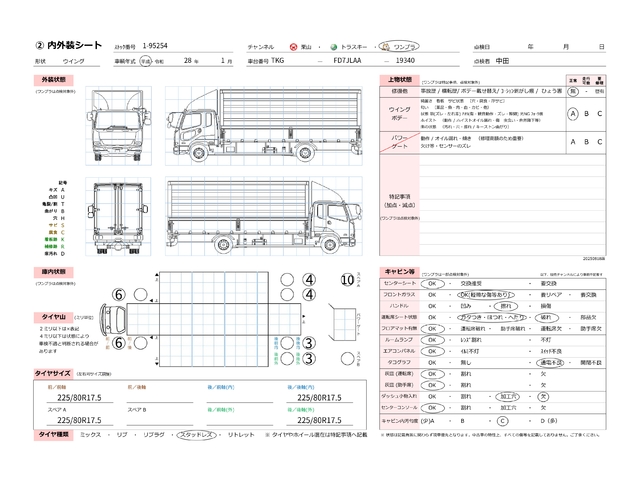The width and height of the screenshot is (640, 480).
Task: Click the キャビン等 section header
Action: (x=401, y=271)
